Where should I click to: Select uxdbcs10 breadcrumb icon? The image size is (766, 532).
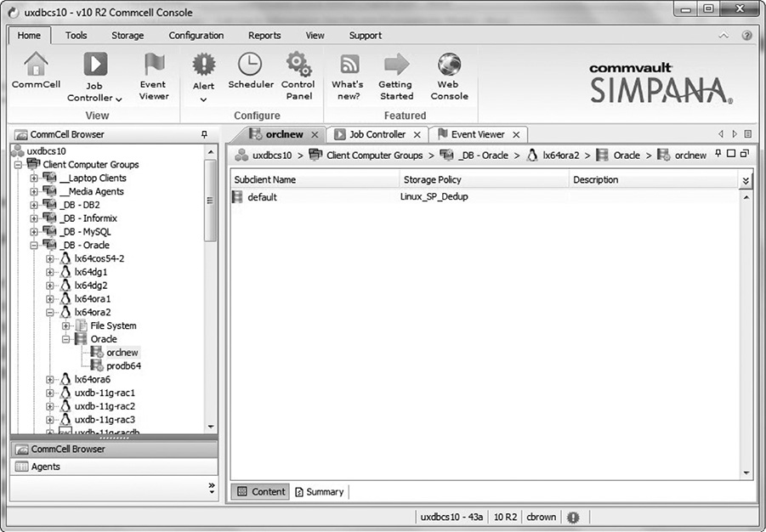coord(241,156)
